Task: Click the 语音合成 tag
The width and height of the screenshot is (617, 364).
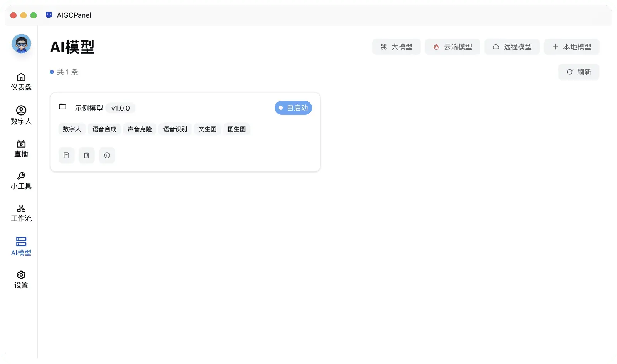Action: (x=105, y=129)
